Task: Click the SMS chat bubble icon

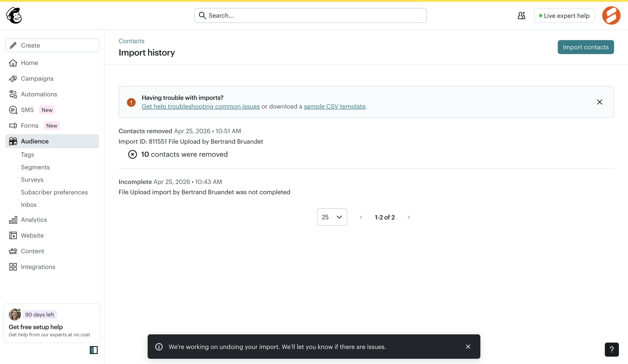Action: pyautogui.click(x=13, y=110)
